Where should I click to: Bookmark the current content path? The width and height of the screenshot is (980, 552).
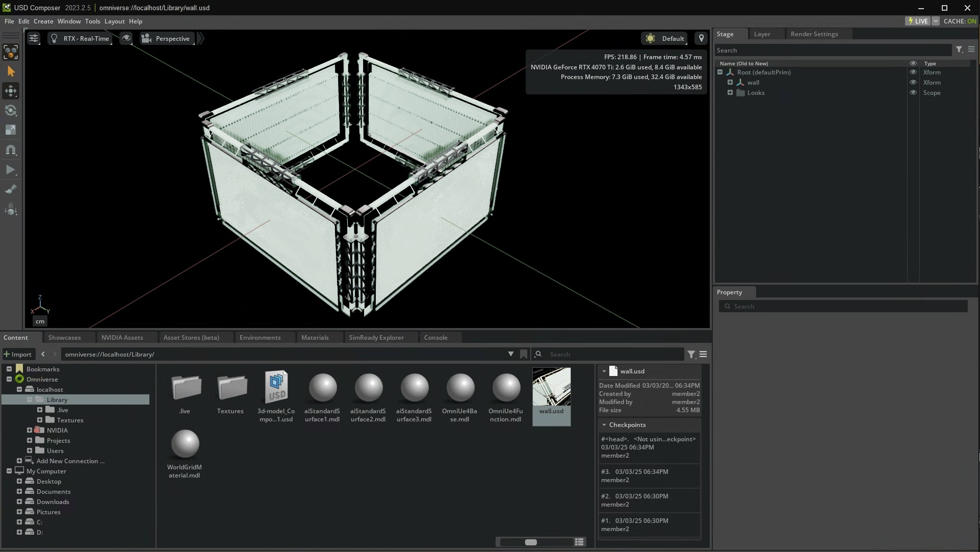523,354
